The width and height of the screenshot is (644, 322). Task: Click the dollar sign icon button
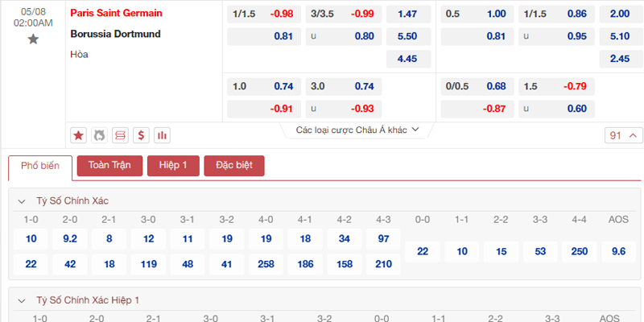coord(142,135)
